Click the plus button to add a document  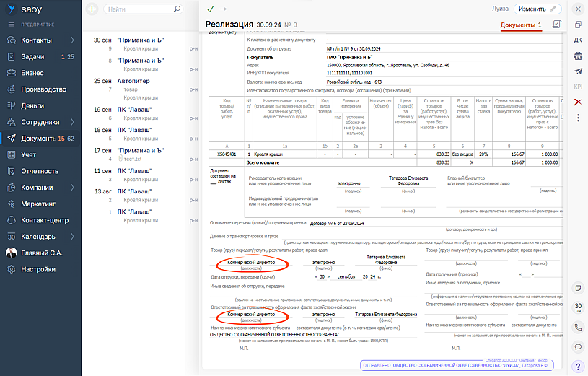point(92,9)
